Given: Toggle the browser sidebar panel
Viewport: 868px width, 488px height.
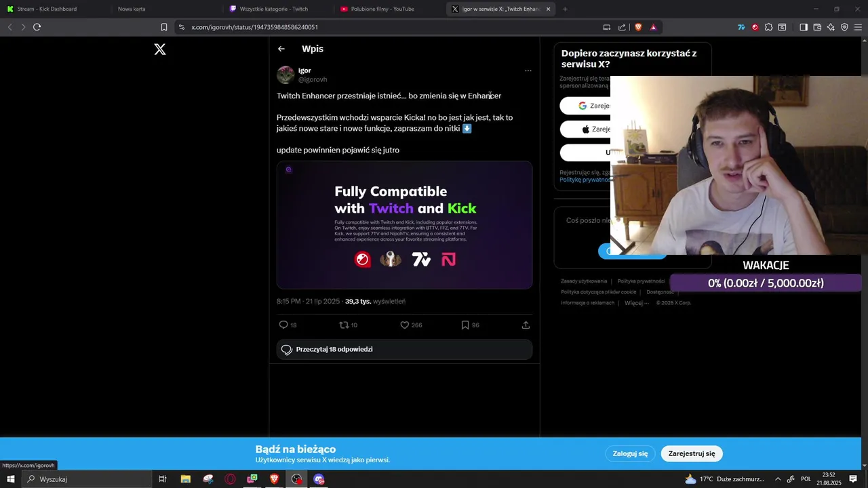Looking at the screenshot, I should [x=804, y=27].
